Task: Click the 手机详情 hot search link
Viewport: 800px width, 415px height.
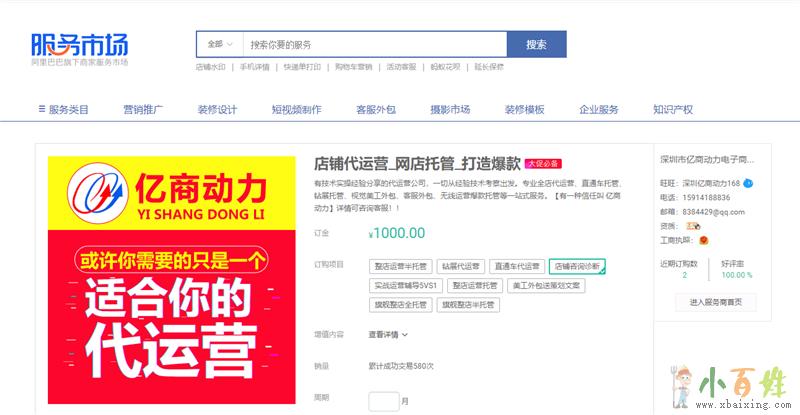Action: pyautogui.click(x=255, y=67)
